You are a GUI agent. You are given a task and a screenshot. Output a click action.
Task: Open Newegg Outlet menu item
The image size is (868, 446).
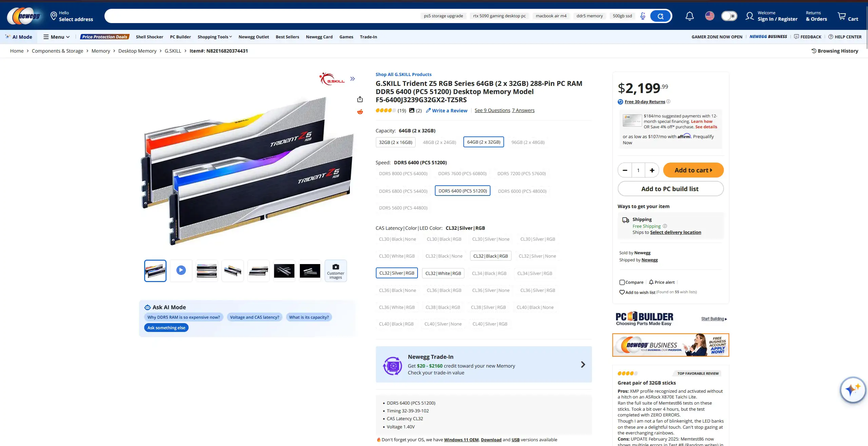click(x=254, y=37)
